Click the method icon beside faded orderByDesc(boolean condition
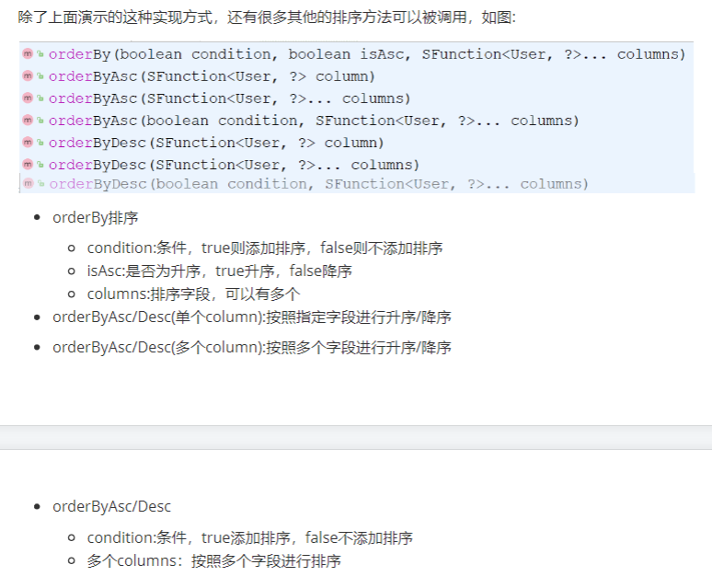 29,183
